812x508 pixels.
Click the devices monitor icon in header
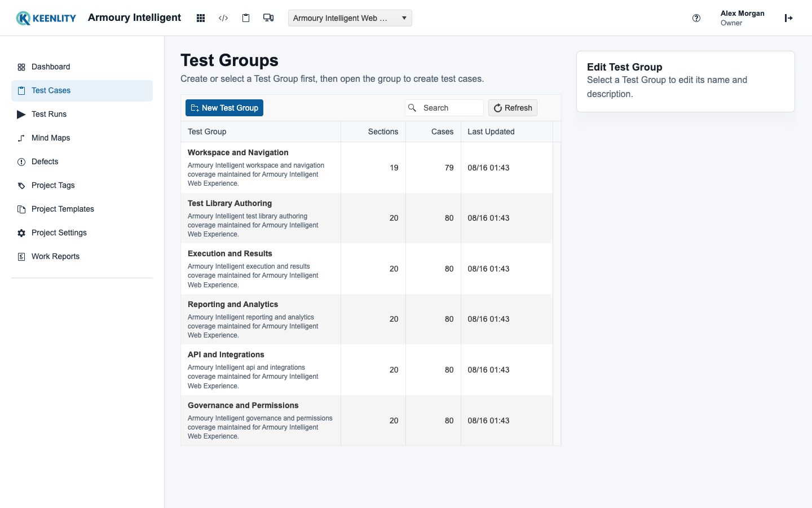[268, 18]
